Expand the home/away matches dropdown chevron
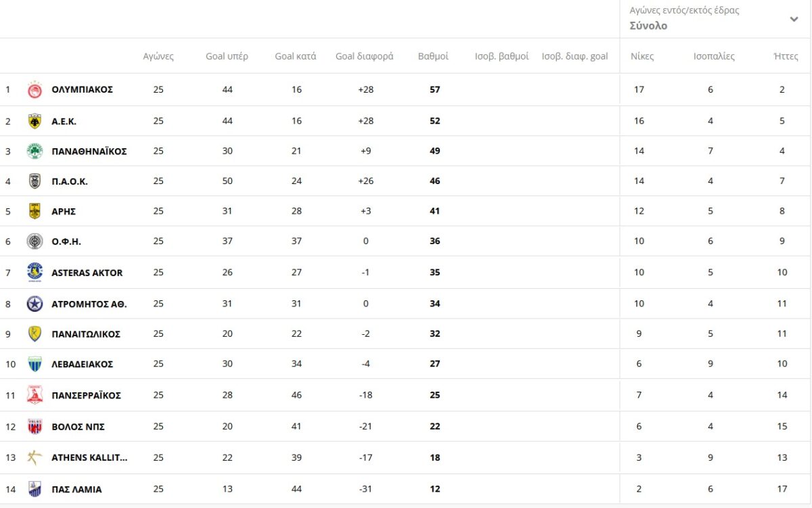This screenshot has width=812, height=508. 794,20
